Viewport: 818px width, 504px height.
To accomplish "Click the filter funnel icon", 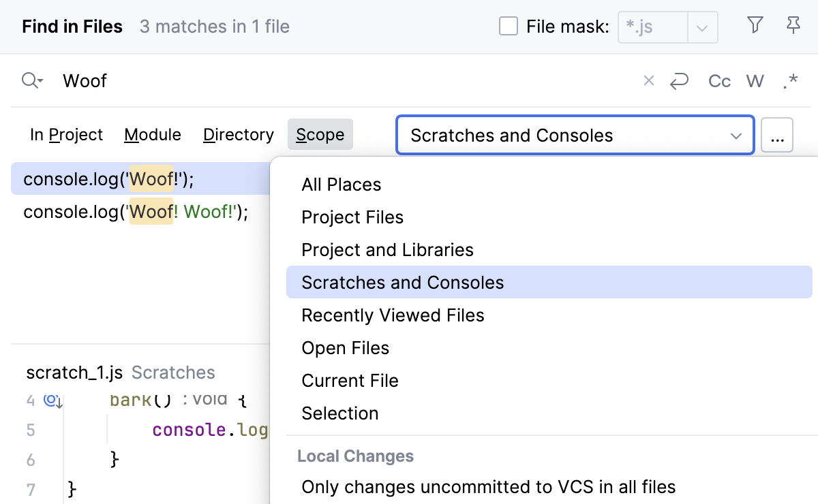I will [755, 26].
